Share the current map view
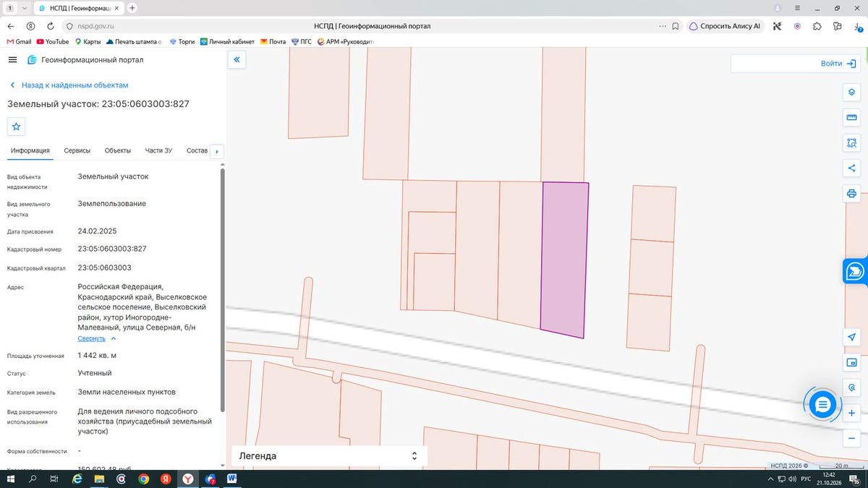The height and width of the screenshot is (488, 868). coord(851,168)
